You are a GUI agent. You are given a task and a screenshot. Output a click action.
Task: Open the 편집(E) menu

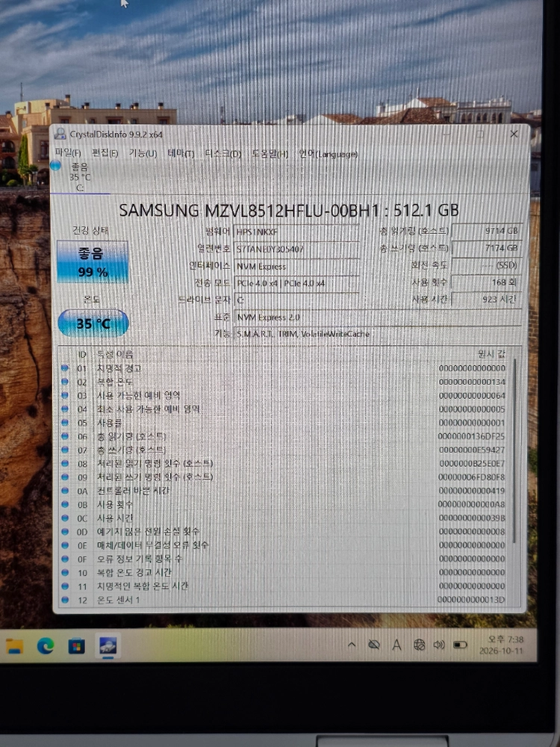(x=105, y=153)
